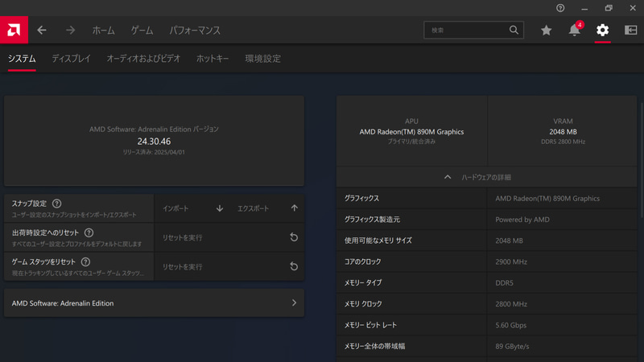
Task: Show help for ゲーム スタッツをリセット
Action: pos(85,262)
